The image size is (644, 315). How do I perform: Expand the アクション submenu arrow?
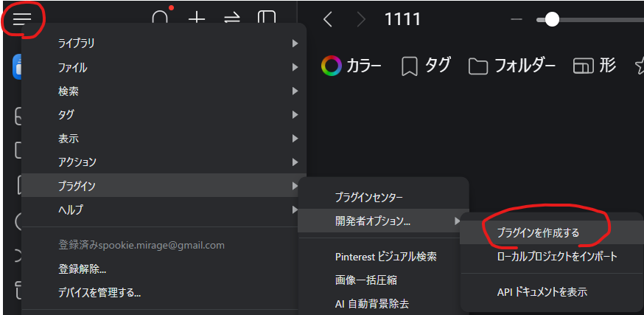295,162
